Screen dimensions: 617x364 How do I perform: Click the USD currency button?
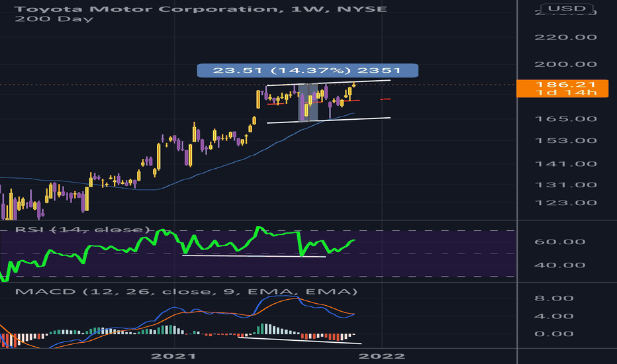click(x=567, y=8)
